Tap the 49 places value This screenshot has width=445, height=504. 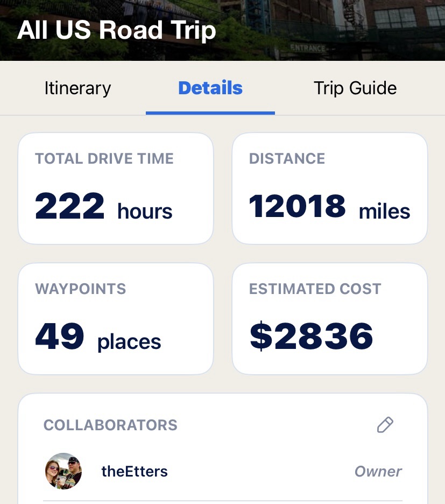(98, 337)
